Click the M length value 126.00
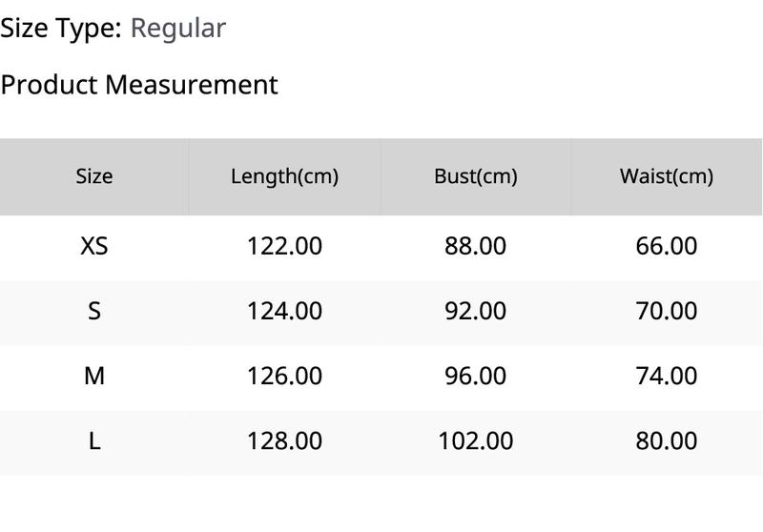This screenshot has height=532, width=763. pos(284,376)
